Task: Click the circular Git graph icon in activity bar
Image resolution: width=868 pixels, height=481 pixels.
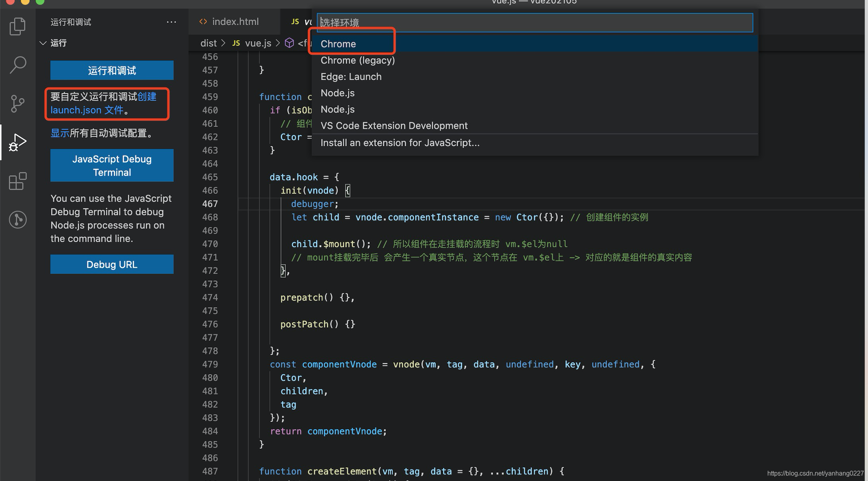Action: coord(18,219)
